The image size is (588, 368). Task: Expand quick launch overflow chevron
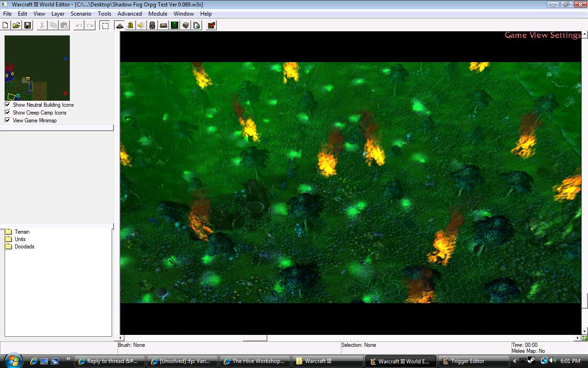click(x=68, y=359)
